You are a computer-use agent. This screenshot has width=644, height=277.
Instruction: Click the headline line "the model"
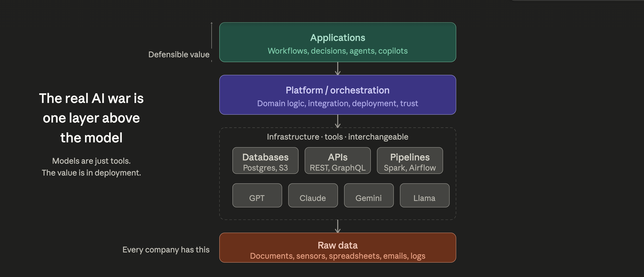click(x=91, y=138)
